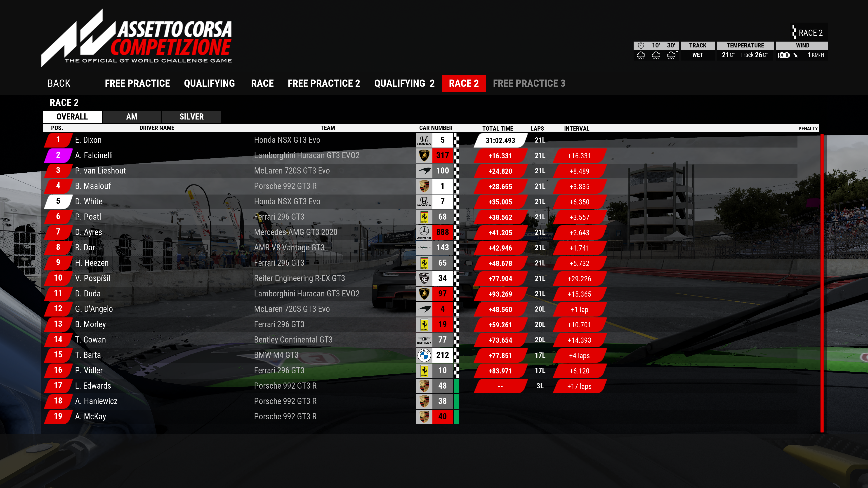This screenshot has width=868, height=488.
Task: Click the Mercedes-AMG logo beside car number 888
Action: pyautogui.click(x=424, y=232)
